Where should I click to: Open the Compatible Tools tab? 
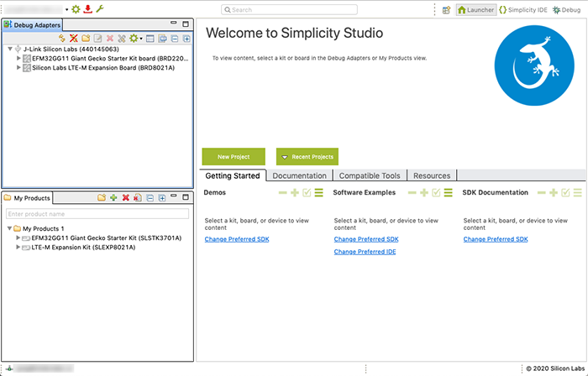point(370,175)
